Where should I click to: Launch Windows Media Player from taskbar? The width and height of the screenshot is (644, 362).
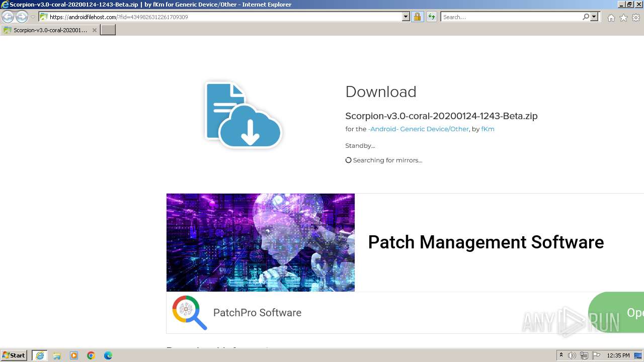point(74,355)
